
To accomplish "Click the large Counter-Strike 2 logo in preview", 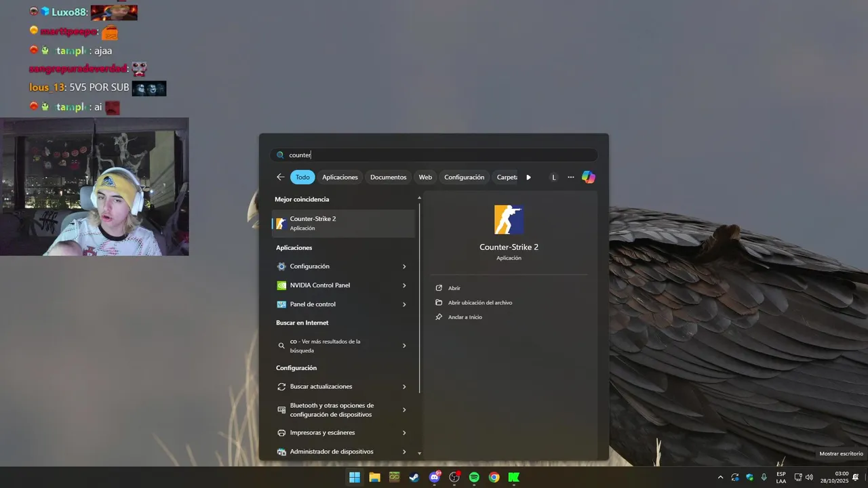I will pos(509,220).
